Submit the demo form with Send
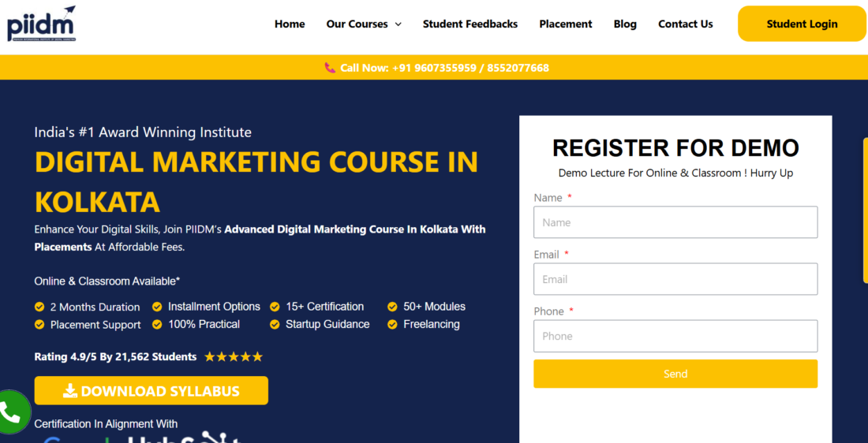The width and height of the screenshot is (868, 443). tap(675, 374)
